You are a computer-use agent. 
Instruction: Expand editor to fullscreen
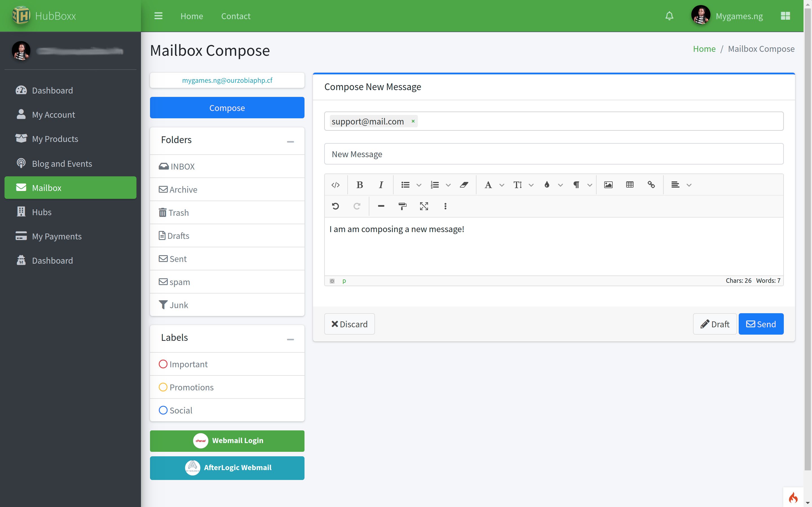(x=424, y=206)
